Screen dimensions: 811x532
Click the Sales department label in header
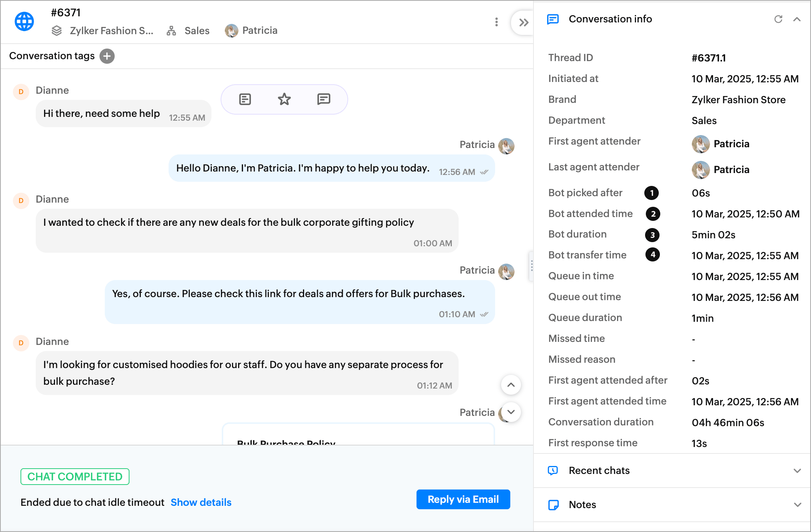coord(197,31)
